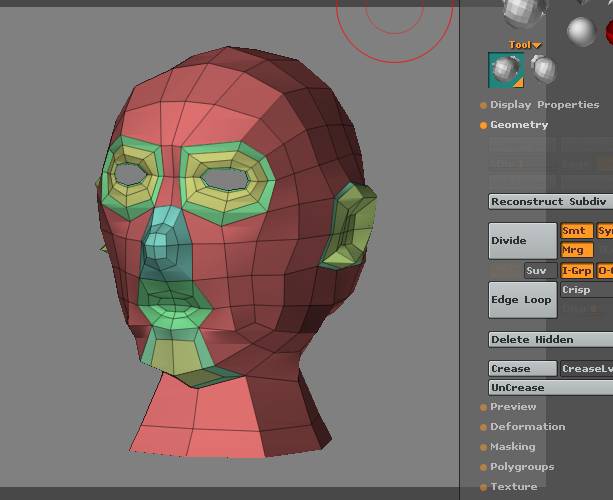Expand the Display Properties section

pos(544,105)
